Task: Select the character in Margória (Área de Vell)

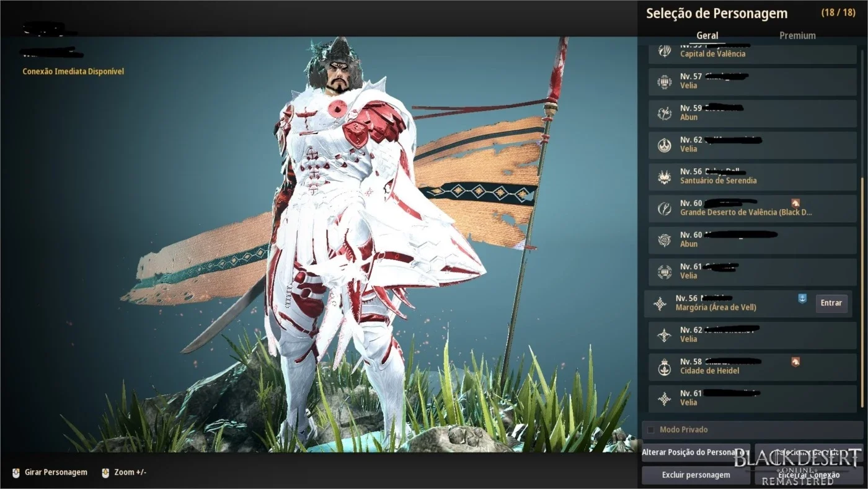Action: tap(749, 303)
